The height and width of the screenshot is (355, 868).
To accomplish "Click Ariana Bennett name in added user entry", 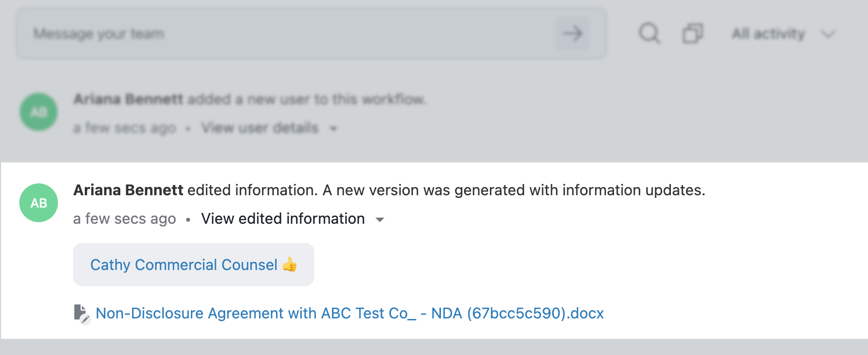I will pos(128,99).
